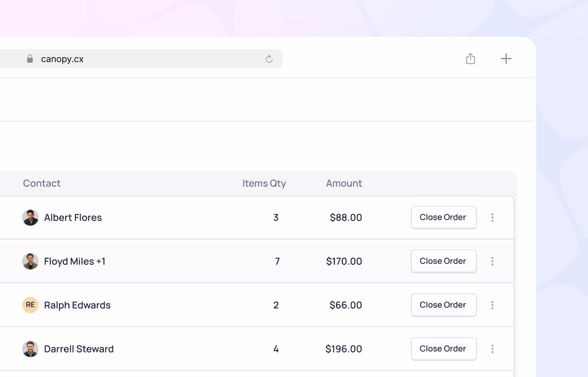The image size is (588, 377).
Task: Open more options for Ralph Edwards row
Action: click(x=493, y=305)
